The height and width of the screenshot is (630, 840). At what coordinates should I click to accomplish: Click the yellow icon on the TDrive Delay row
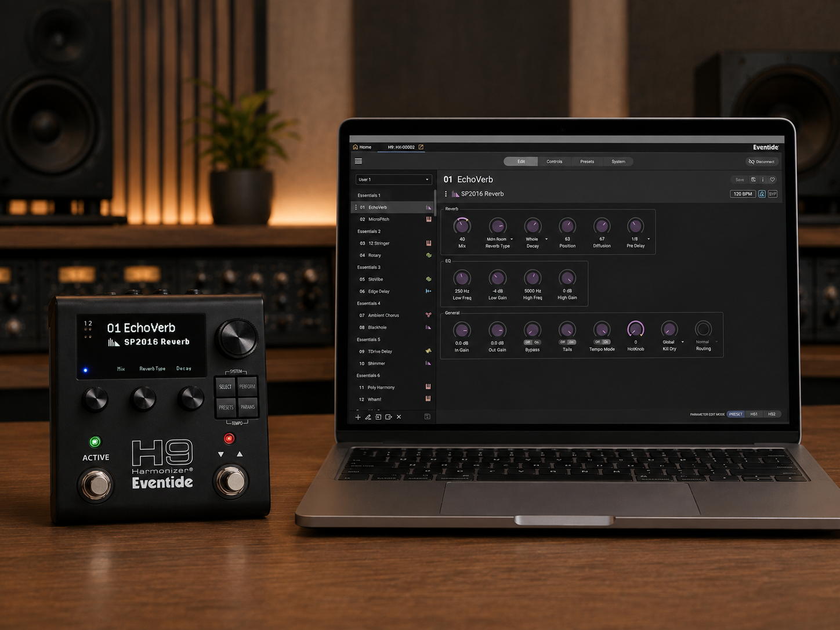(x=429, y=351)
